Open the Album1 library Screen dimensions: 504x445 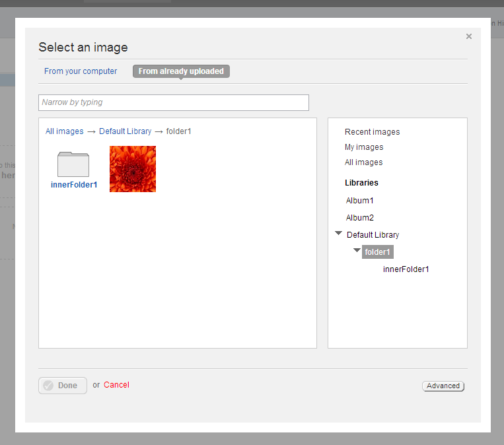click(x=360, y=201)
